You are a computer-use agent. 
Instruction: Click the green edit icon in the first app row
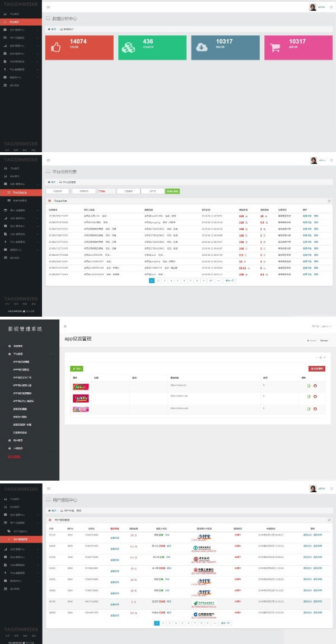[x=309, y=386]
